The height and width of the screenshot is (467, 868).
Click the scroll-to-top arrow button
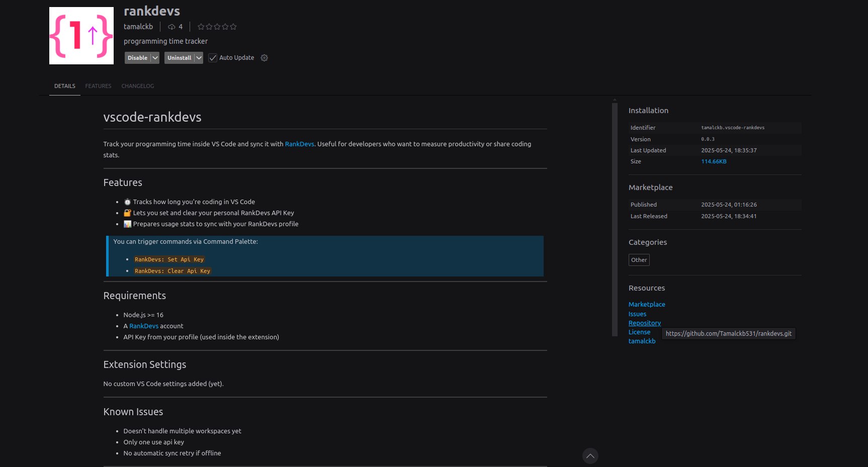click(590, 456)
